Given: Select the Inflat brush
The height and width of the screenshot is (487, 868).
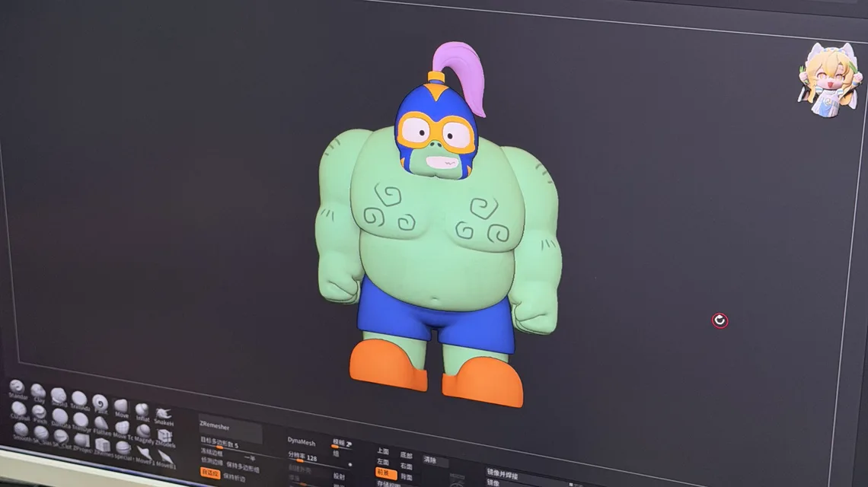Looking at the screenshot, I should 142,411.
